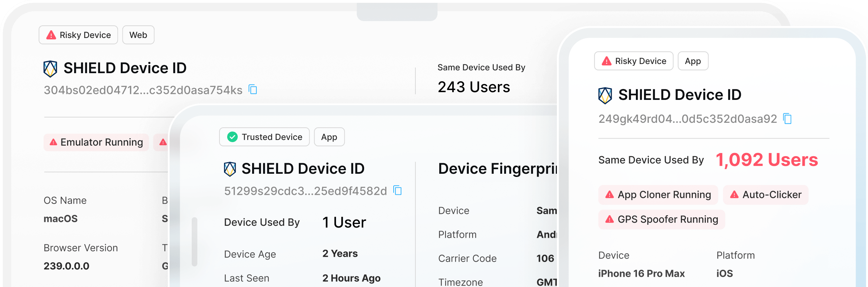The height and width of the screenshot is (287, 868).
Task: Select App badge on the iPhone card
Action: 693,61
